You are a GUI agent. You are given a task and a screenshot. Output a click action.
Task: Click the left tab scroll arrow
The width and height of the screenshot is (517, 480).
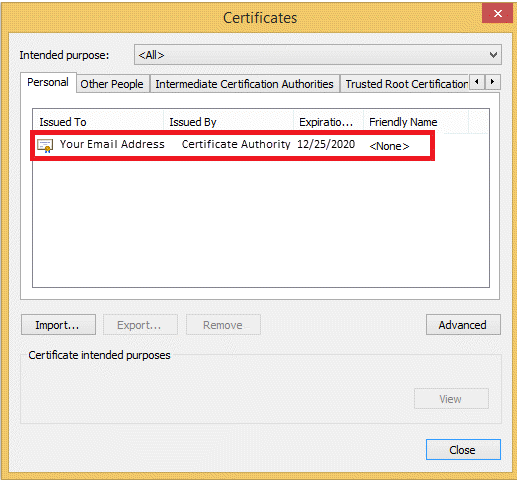pos(477,82)
